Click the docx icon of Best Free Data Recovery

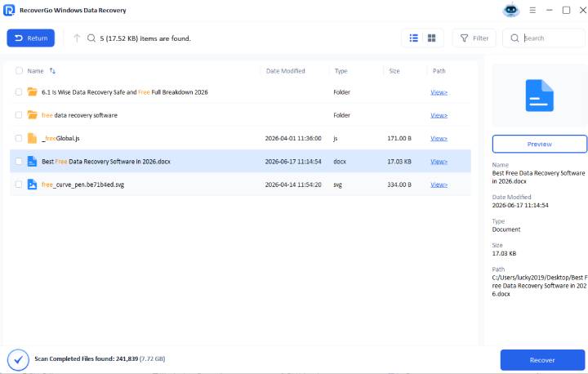pos(32,162)
